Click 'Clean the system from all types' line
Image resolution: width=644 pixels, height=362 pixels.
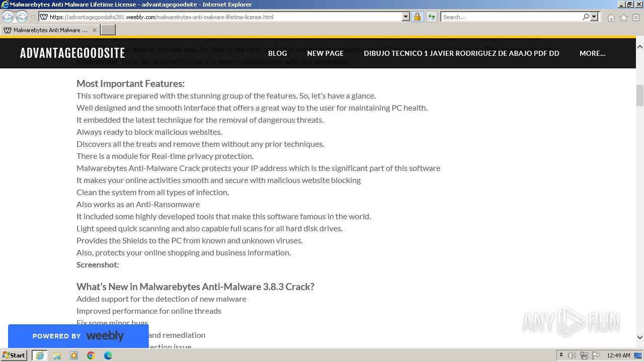152,192
